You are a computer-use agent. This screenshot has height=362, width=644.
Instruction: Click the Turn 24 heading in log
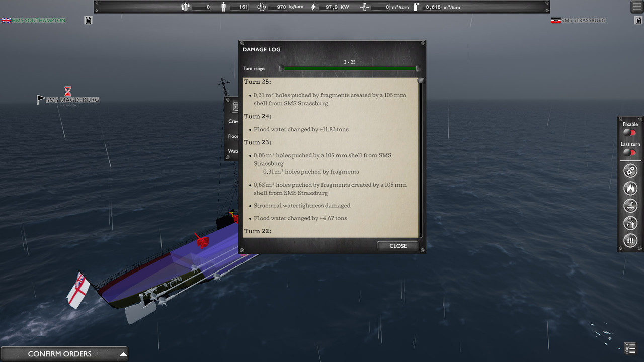pyautogui.click(x=258, y=116)
